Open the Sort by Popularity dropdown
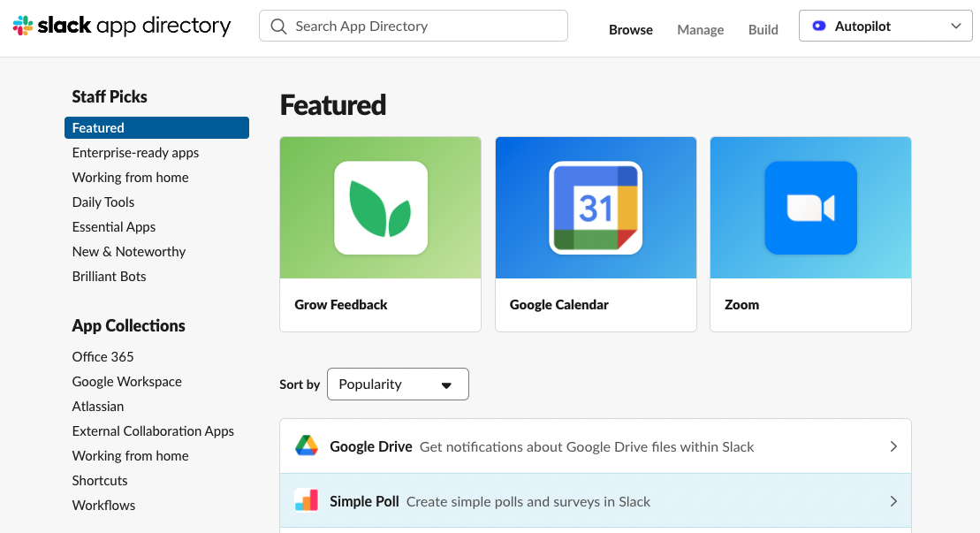This screenshot has width=980, height=533. tap(398, 385)
